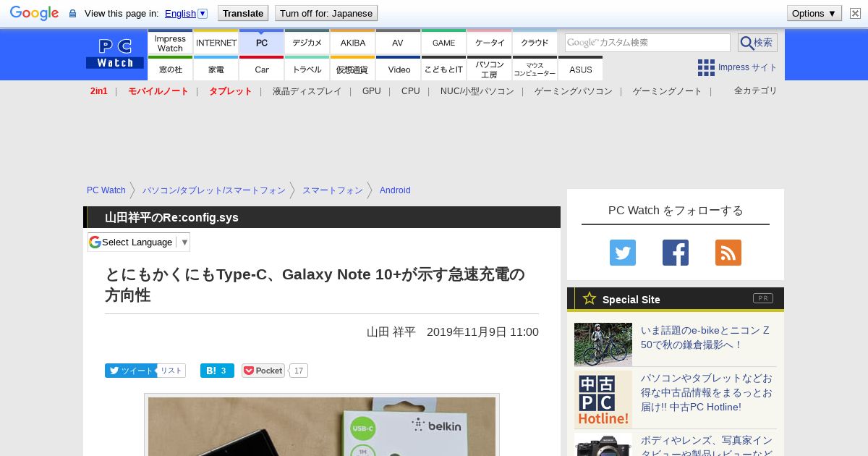Click the e-bike and Nikon Z50 thumbnail

click(x=603, y=345)
